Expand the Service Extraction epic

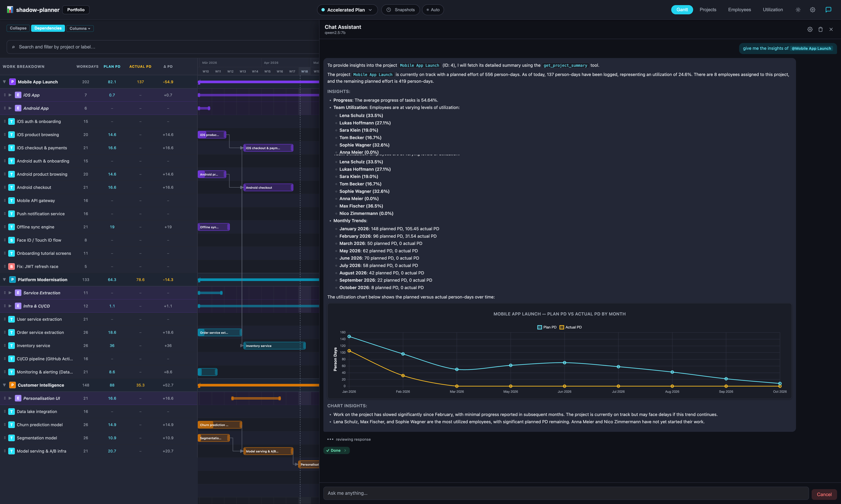(x=10, y=293)
